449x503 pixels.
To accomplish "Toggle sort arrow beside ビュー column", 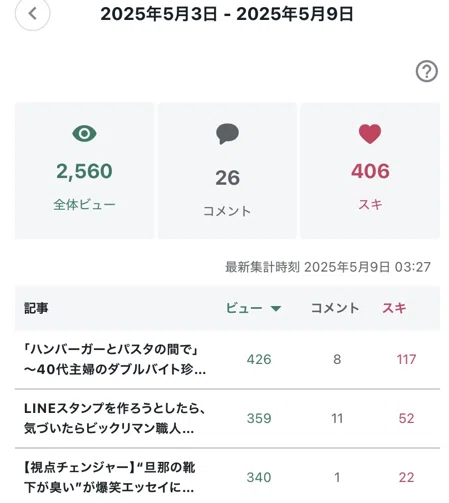I will coord(276,308).
